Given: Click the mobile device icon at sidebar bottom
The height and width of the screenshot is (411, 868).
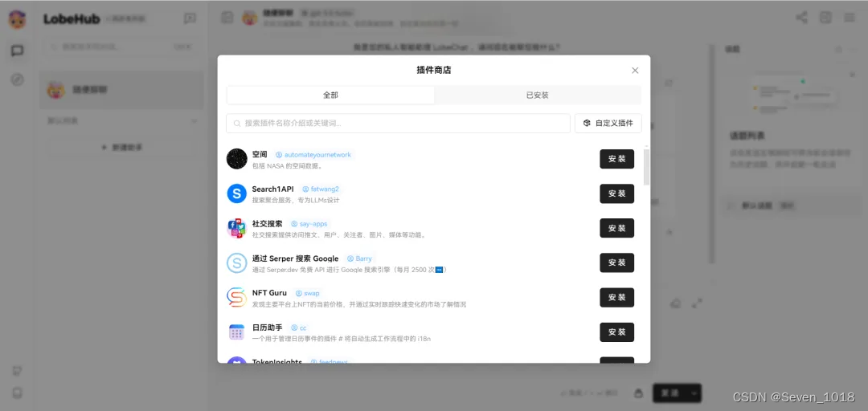Looking at the screenshot, I should 17,393.
